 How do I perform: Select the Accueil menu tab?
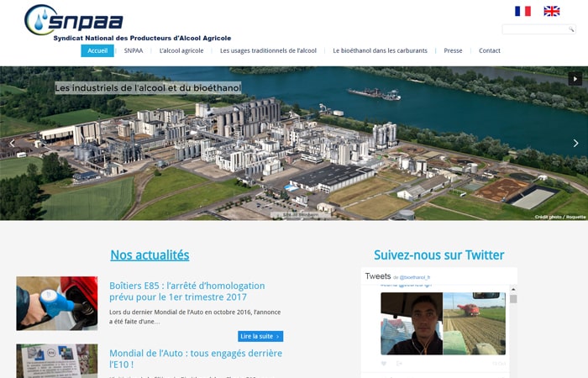coord(97,50)
